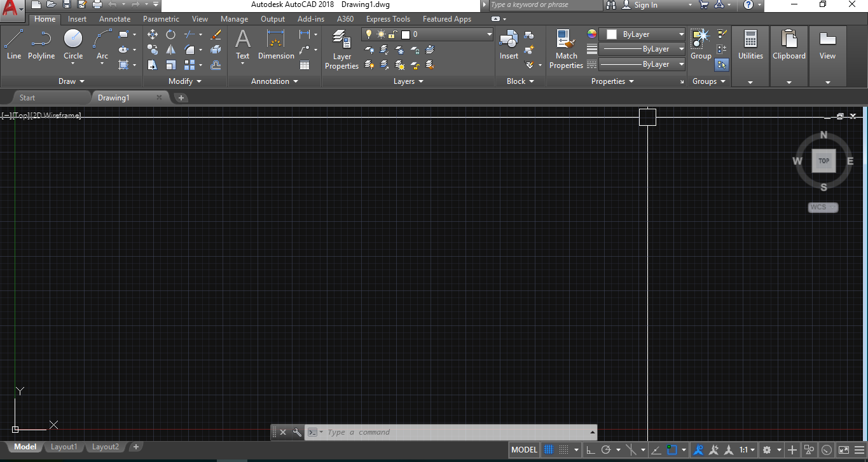This screenshot has width=868, height=462.
Task: Click the Insert block button
Action: tap(509, 44)
